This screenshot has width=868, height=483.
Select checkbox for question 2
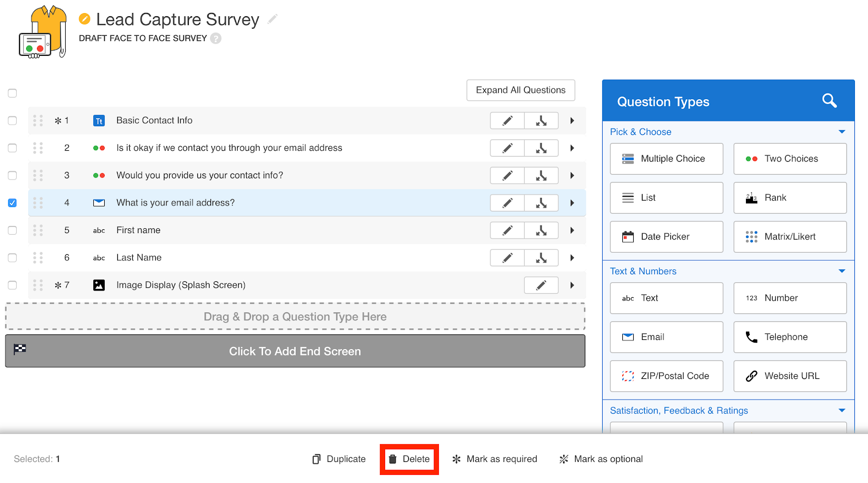coord(12,148)
